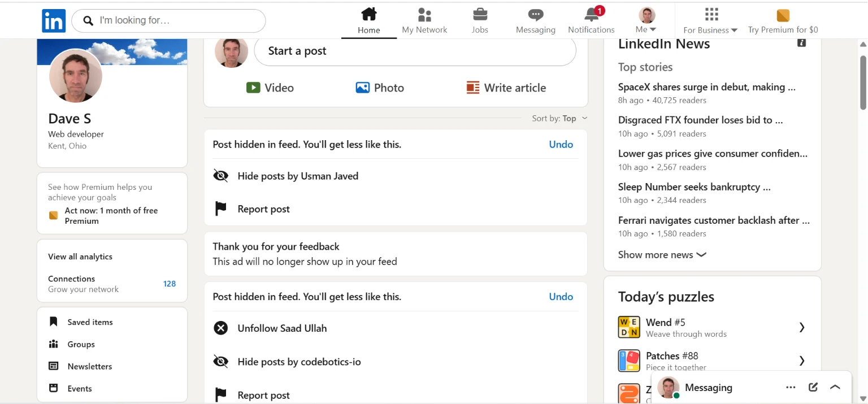Open Events calendar icon in sidebar

54,388
